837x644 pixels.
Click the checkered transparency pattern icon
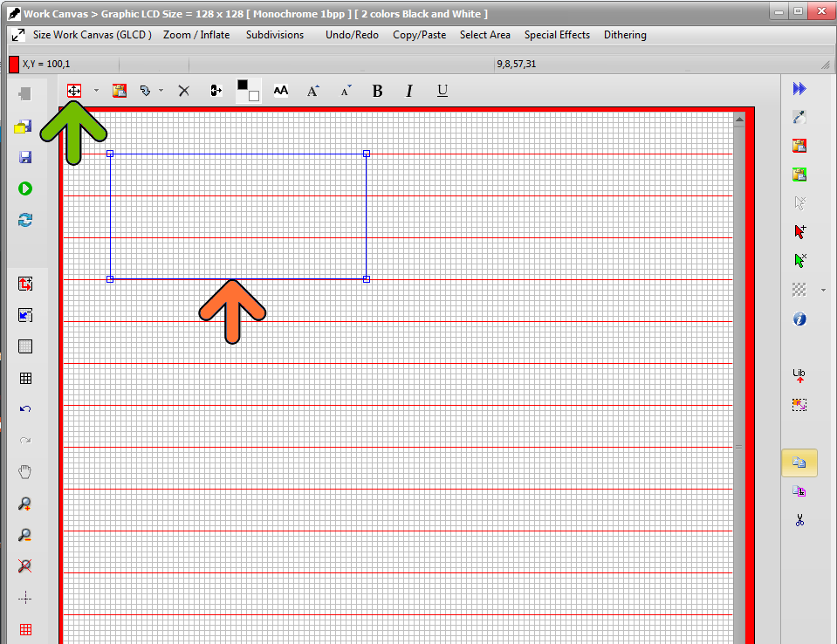[x=799, y=290]
